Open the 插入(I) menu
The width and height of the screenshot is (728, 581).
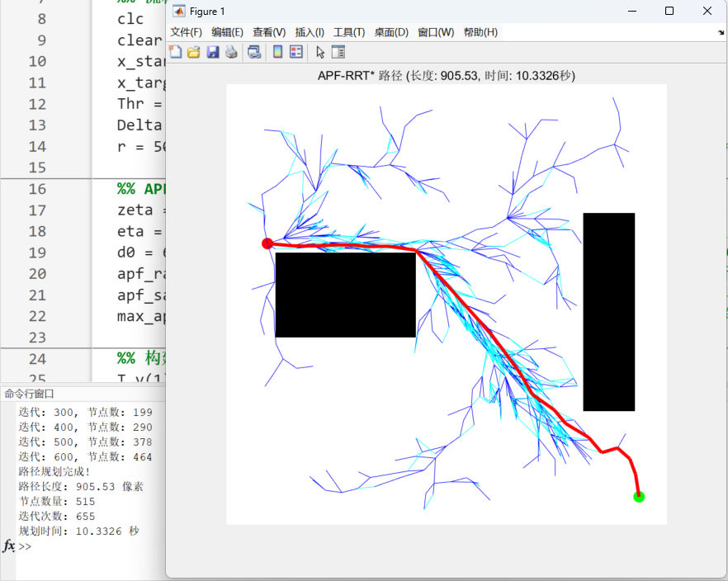(309, 31)
